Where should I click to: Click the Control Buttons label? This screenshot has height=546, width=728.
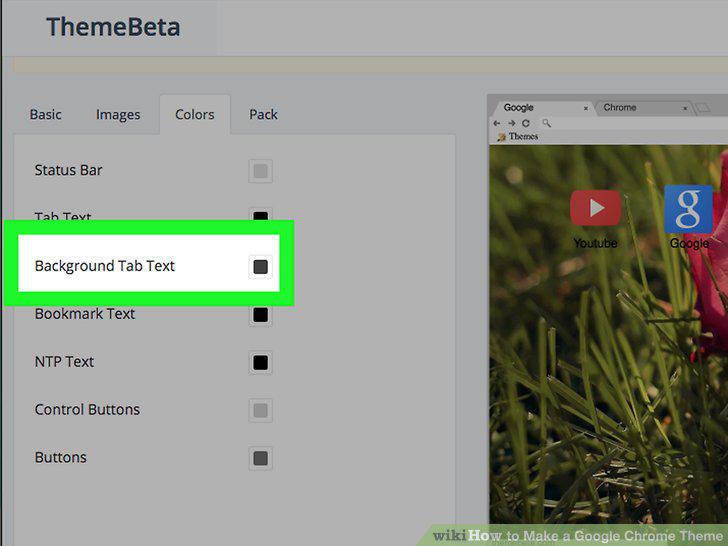point(87,410)
